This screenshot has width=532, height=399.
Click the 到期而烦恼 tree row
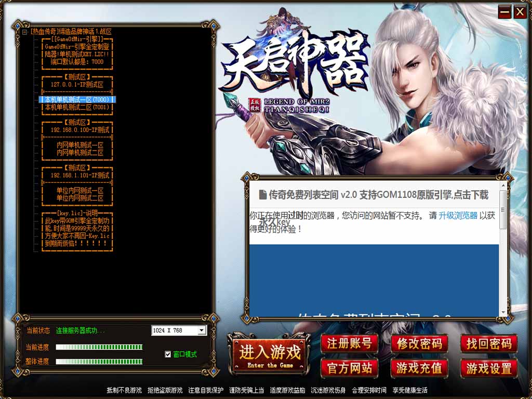(77, 243)
